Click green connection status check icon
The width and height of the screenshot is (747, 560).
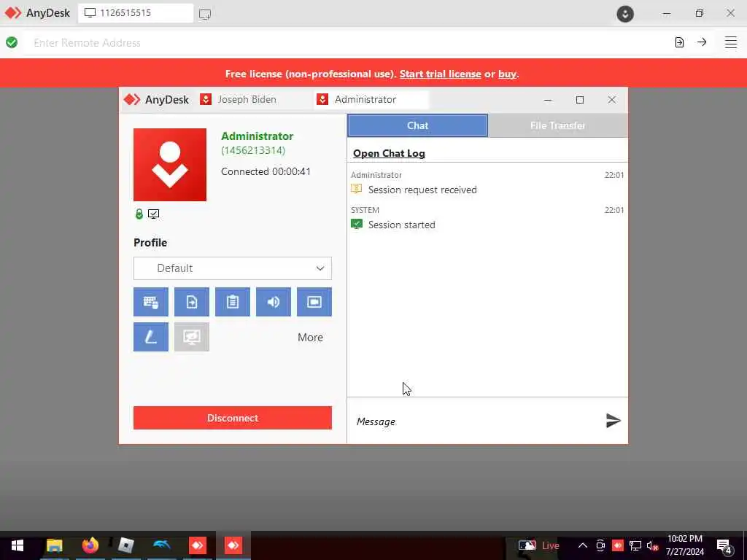tap(12, 42)
